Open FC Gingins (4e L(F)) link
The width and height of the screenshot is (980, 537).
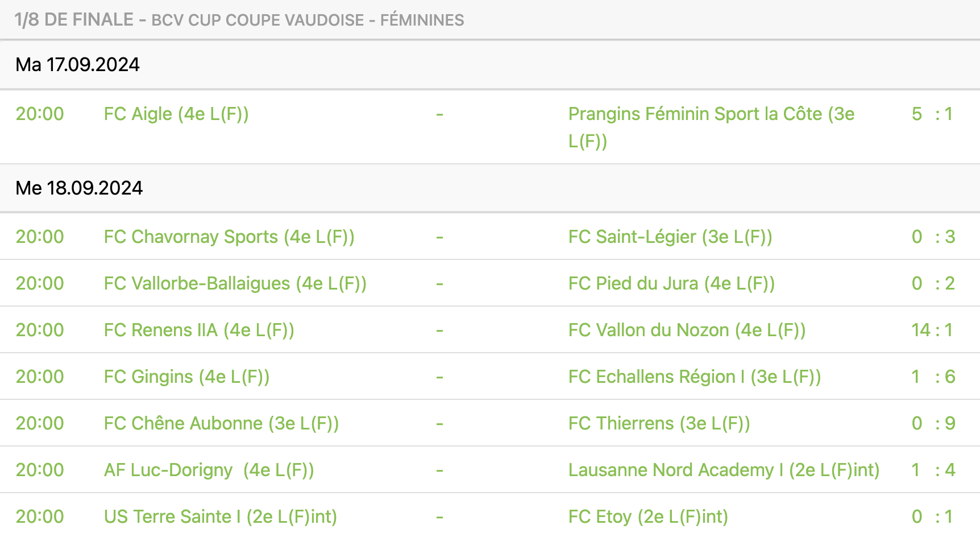(186, 377)
